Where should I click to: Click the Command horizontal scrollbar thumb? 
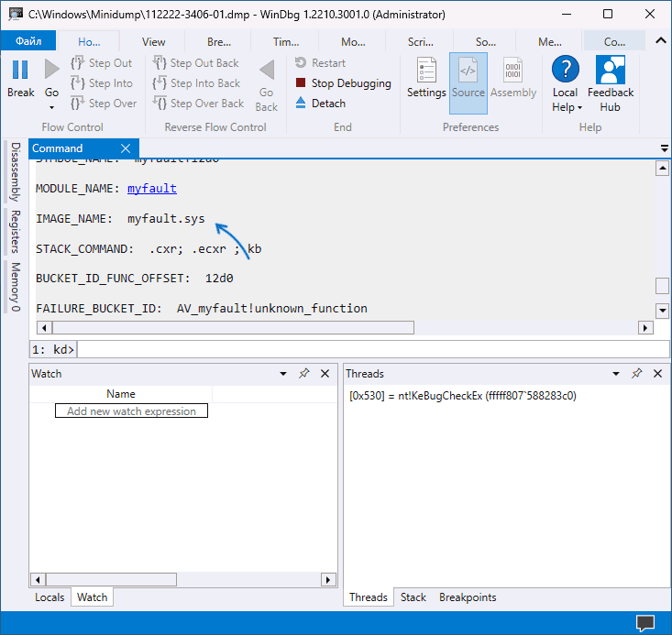tap(233, 328)
